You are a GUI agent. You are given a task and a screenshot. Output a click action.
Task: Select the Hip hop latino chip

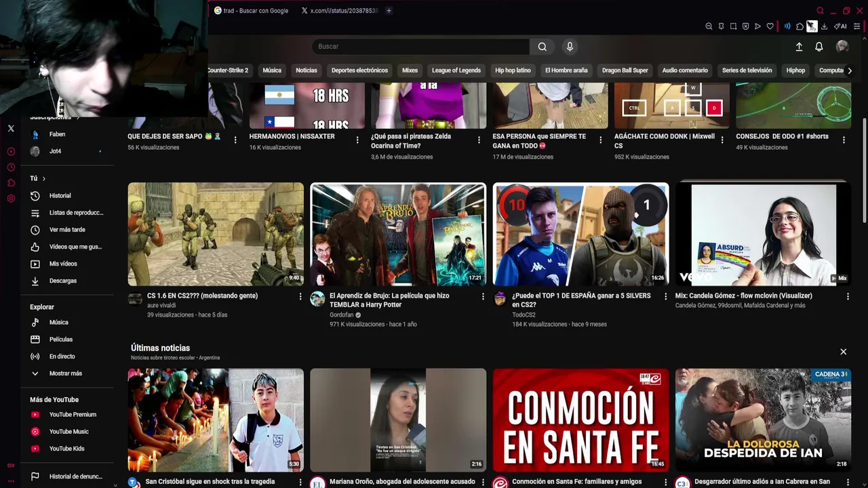[x=513, y=70]
